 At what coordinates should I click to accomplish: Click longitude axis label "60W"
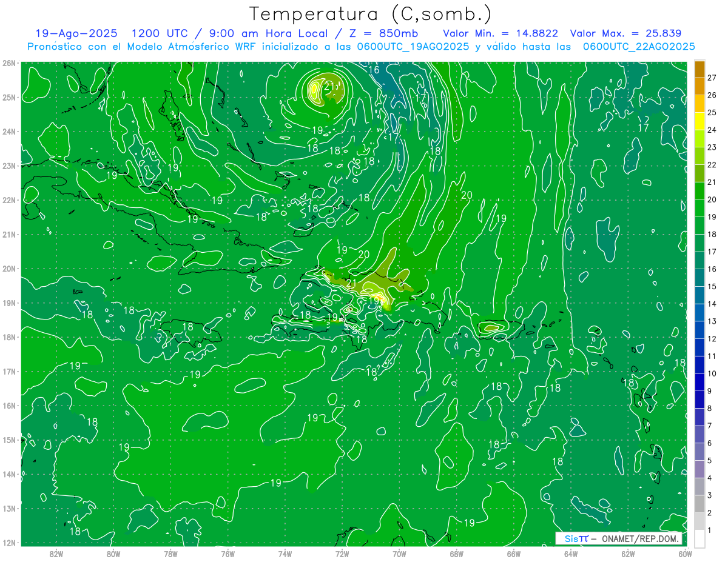[x=685, y=554]
